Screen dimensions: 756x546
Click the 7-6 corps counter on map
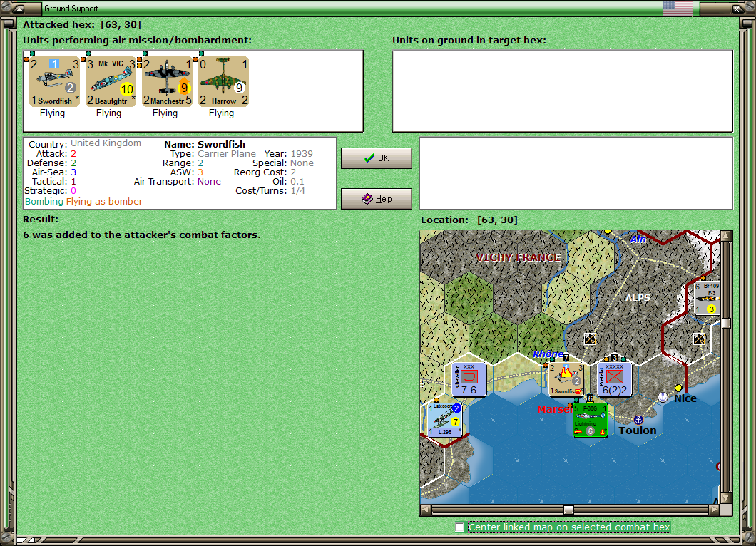tap(469, 380)
